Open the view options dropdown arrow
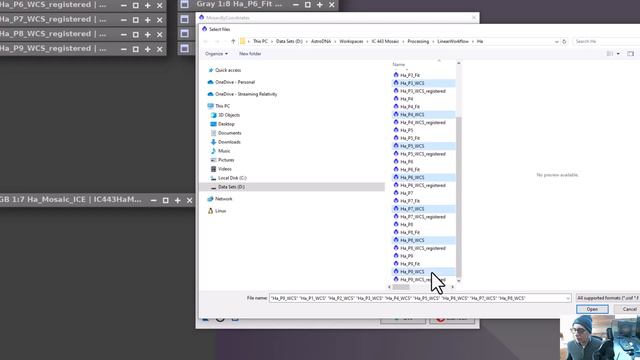Viewport: 640px width, 360px height. coord(618,53)
